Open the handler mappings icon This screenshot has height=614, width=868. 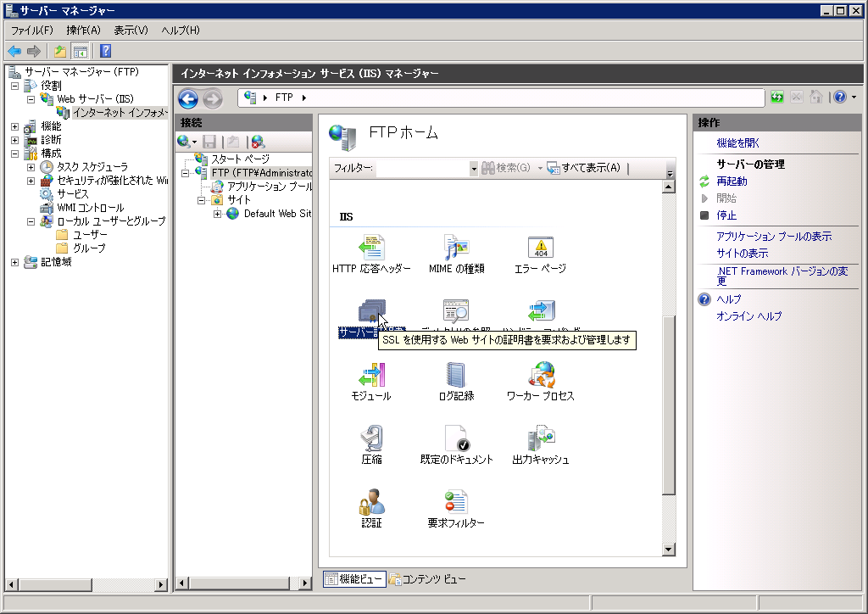point(540,311)
